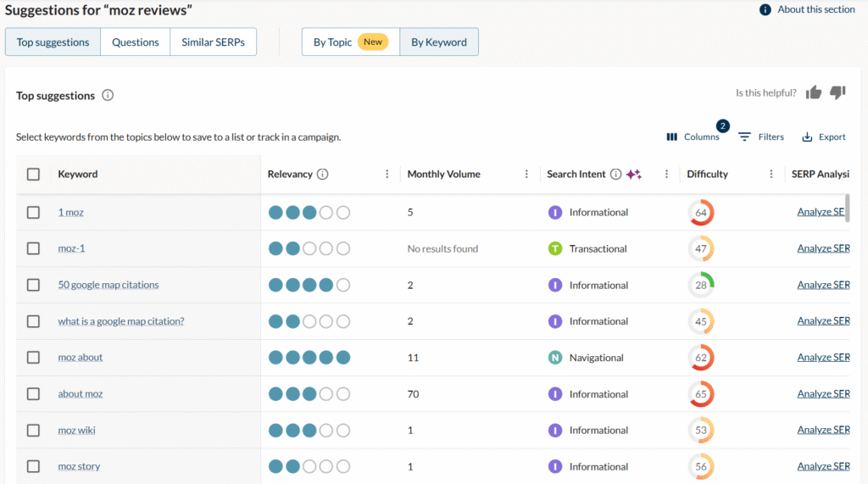Image resolution: width=868 pixels, height=484 pixels.
Task: Open the Search Intent column options menu
Action: click(666, 174)
